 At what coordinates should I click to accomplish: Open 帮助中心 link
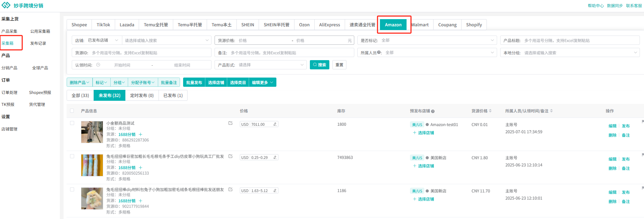(x=595, y=6)
